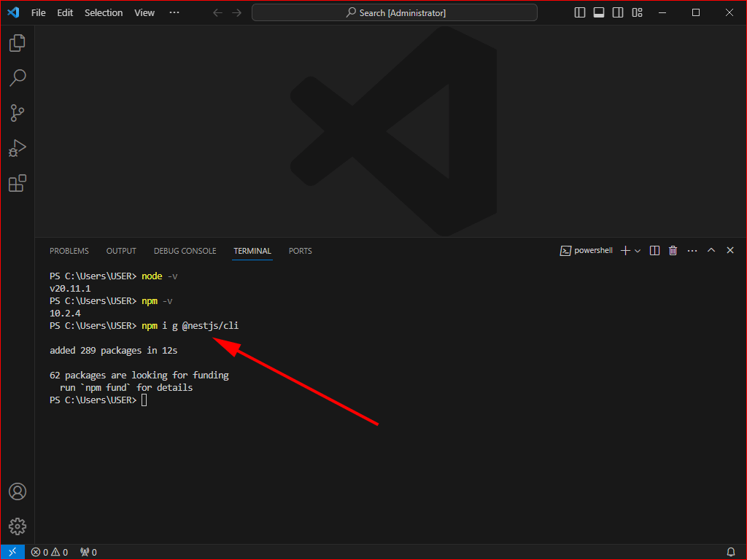Switch to the OUTPUT tab
Image resolution: width=747 pixels, height=560 pixels.
(121, 251)
